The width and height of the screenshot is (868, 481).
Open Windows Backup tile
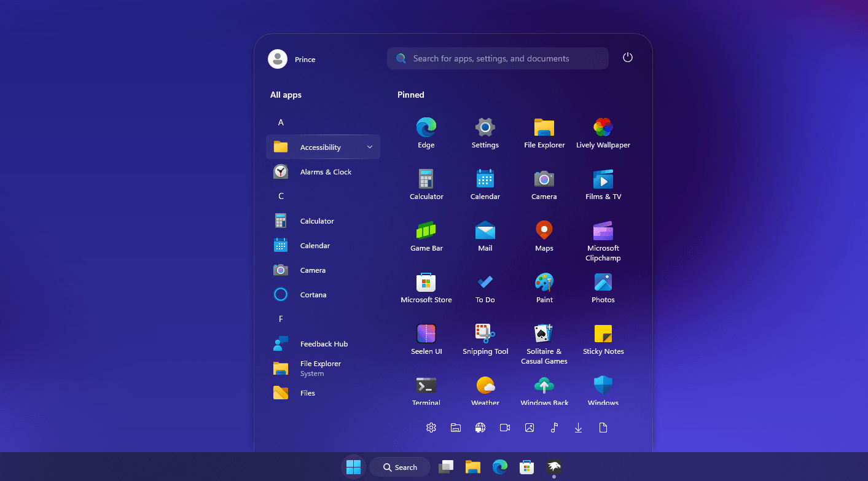pyautogui.click(x=544, y=390)
